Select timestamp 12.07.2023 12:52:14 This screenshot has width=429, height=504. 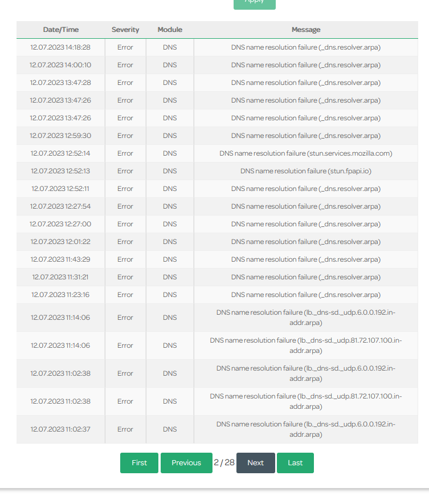point(60,153)
